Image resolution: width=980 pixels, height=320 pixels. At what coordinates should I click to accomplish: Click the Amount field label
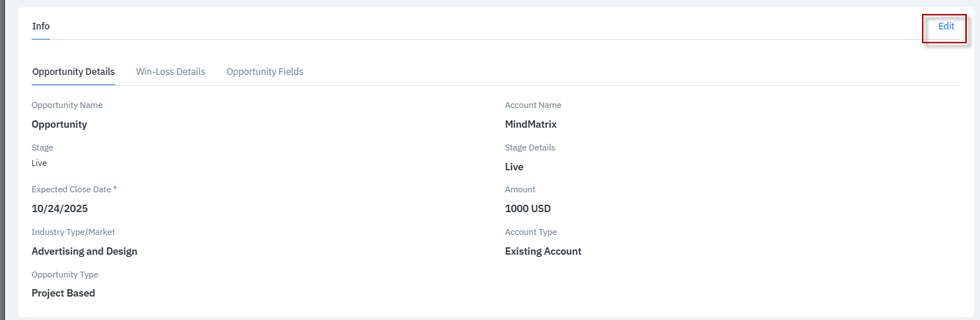coord(520,189)
